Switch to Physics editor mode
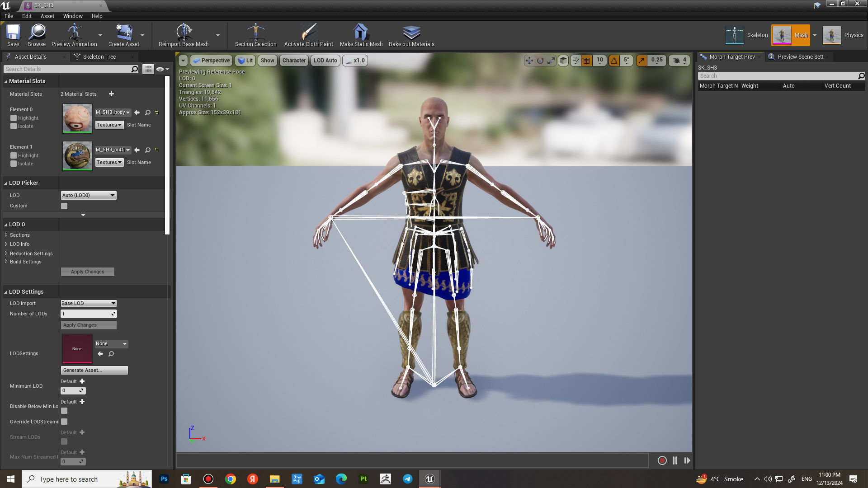The height and width of the screenshot is (488, 868). pos(843,35)
